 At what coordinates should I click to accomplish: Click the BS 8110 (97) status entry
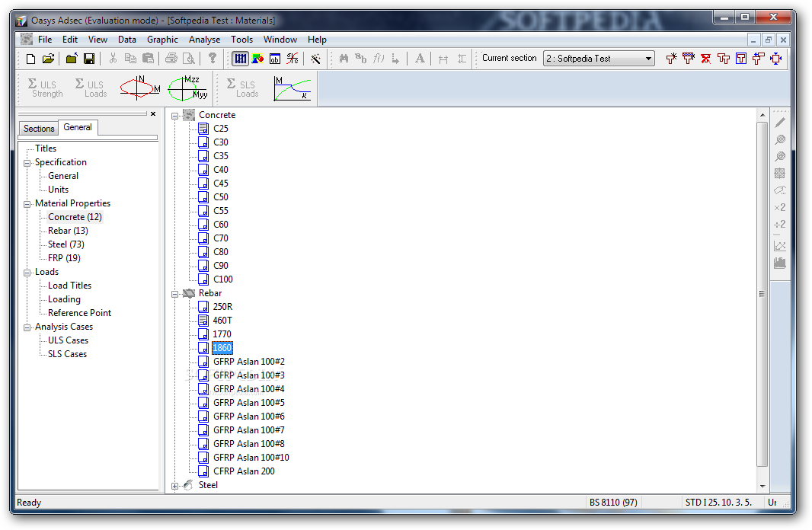coord(613,502)
